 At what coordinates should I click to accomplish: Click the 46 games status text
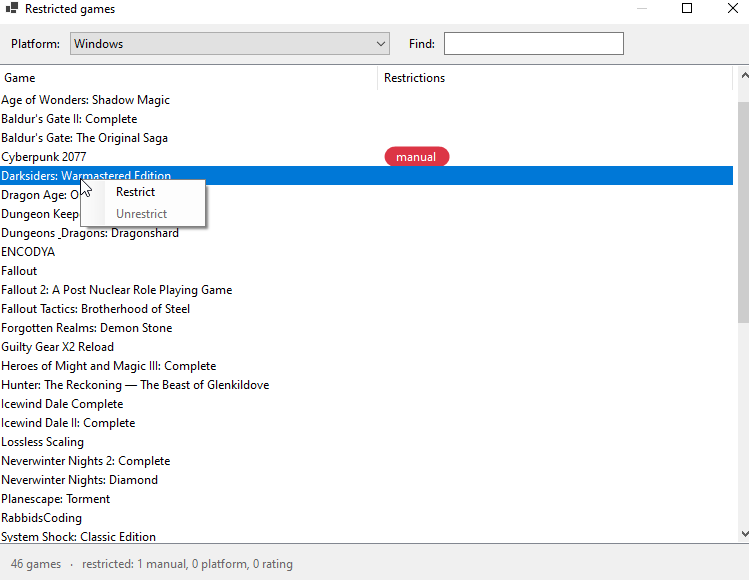pos(36,564)
